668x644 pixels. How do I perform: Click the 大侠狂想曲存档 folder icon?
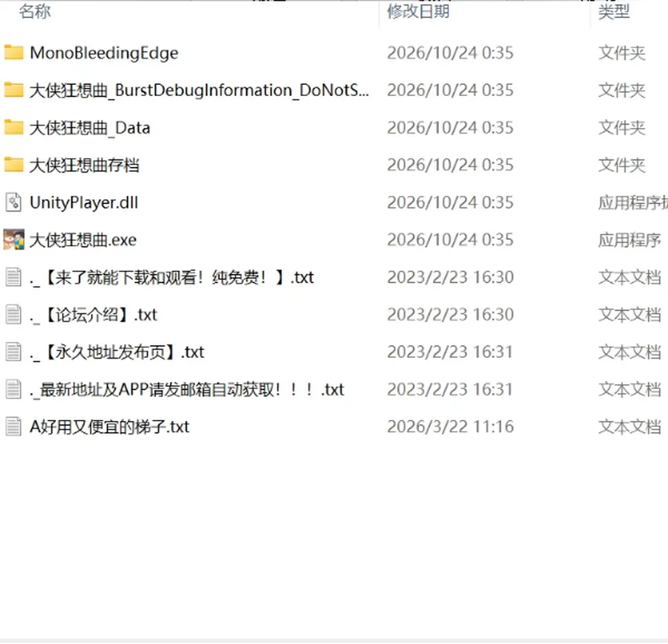(14, 165)
